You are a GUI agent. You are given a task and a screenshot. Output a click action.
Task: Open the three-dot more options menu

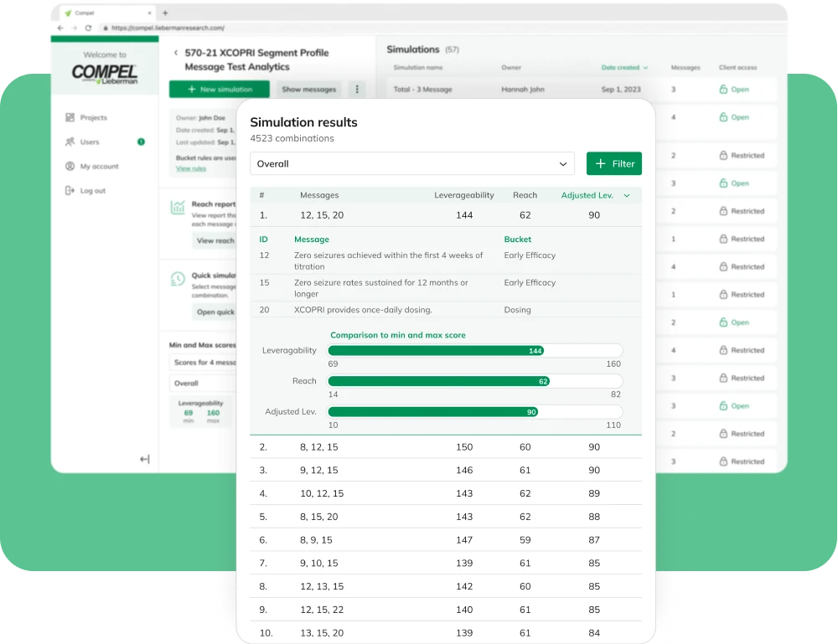[357, 89]
